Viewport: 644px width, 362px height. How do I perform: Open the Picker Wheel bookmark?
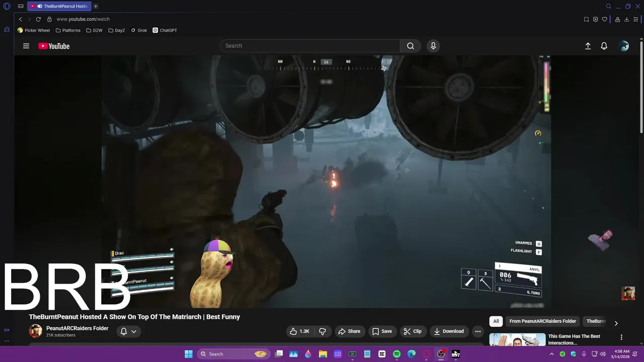[x=34, y=30]
